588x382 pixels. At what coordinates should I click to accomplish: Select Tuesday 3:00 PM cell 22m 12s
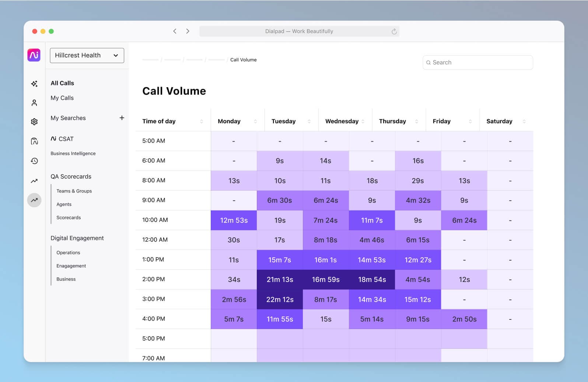point(280,300)
